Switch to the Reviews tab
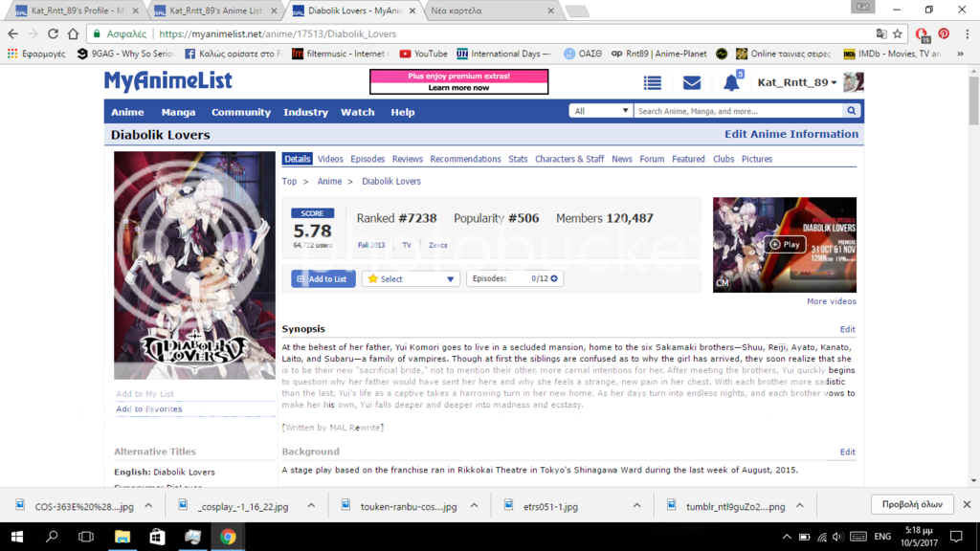 (408, 160)
